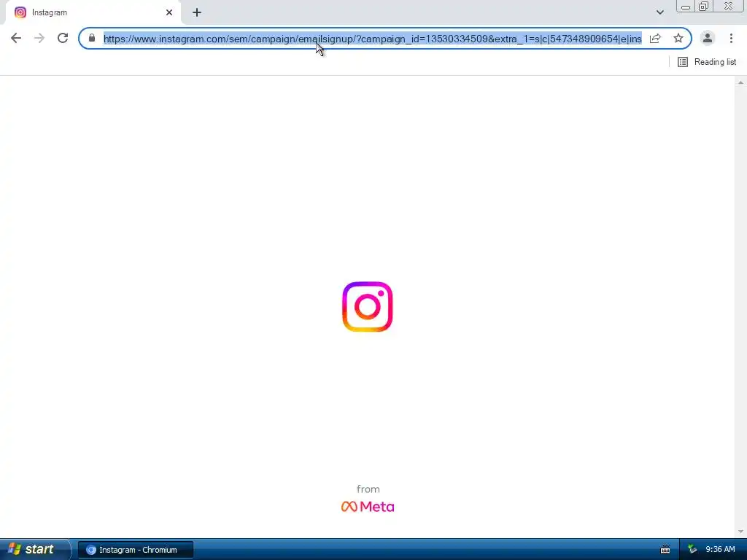Screen dimensions: 747x560
Task: Click the Meta logo at page bottom
Action: coord(368,507)
